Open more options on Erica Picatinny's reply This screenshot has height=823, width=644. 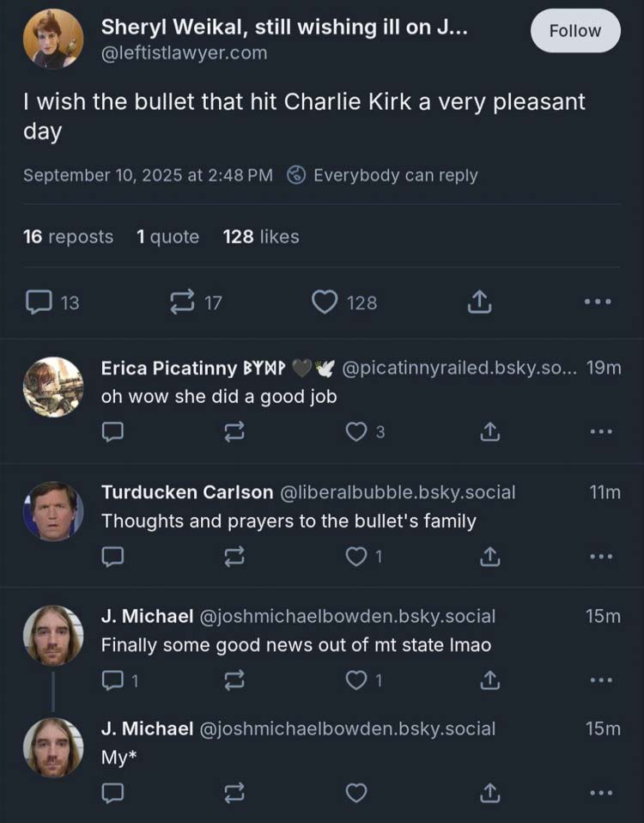coord(601,432)
